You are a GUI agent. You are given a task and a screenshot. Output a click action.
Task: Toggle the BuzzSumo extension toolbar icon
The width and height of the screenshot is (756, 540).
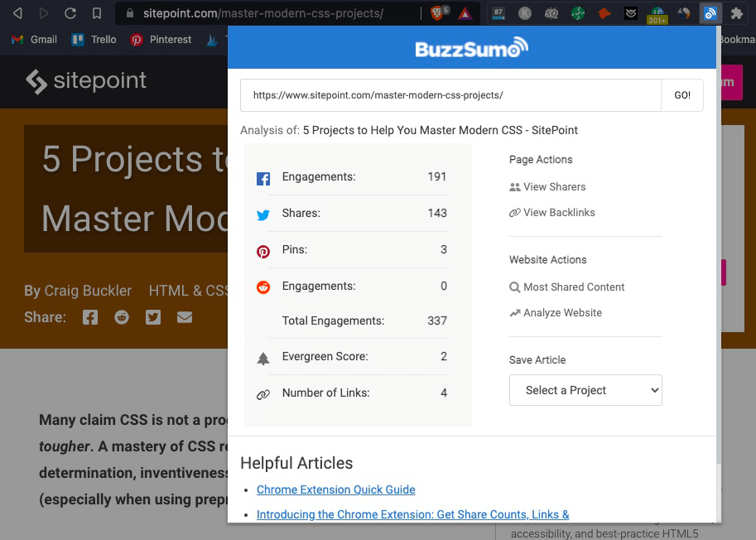pyautogui.click(x=710, y=13)
